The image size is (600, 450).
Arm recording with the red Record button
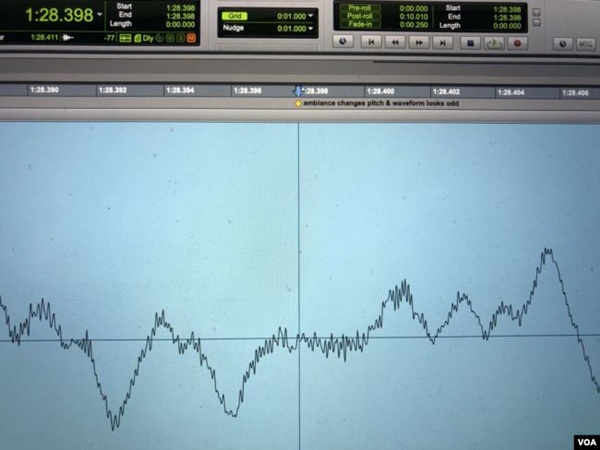517,42
